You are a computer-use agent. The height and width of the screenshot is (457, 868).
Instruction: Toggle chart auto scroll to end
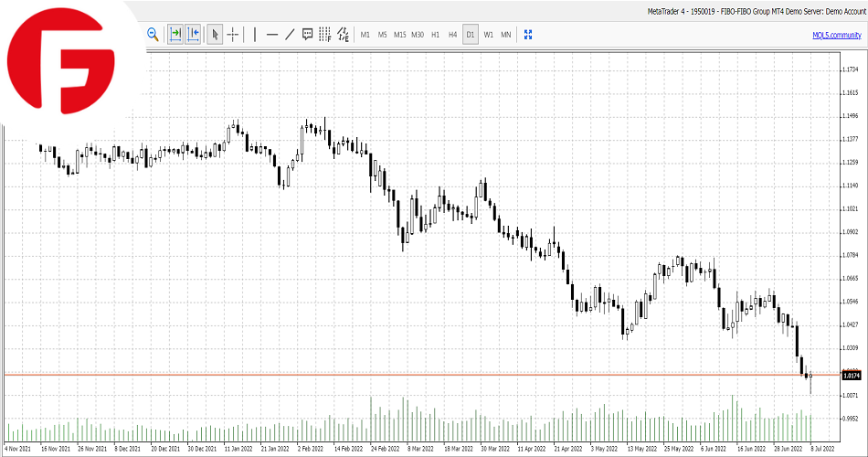click(174, 35)
